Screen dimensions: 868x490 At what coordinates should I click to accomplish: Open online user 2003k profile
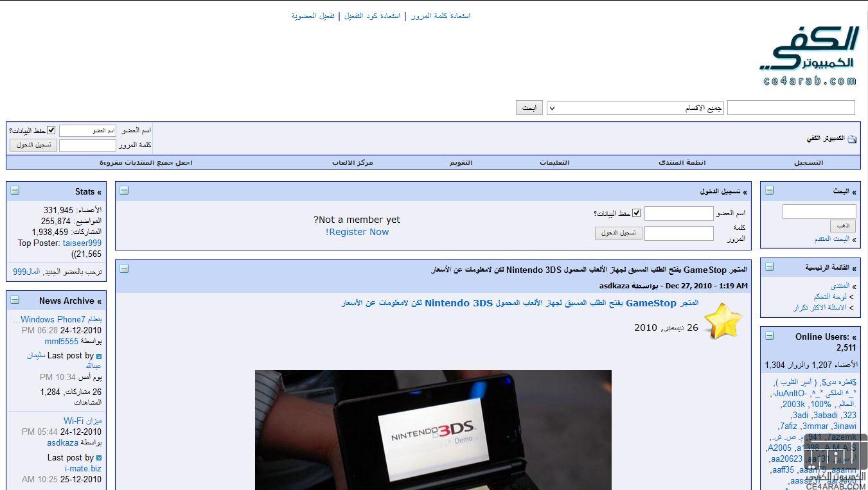coord(793,405)
